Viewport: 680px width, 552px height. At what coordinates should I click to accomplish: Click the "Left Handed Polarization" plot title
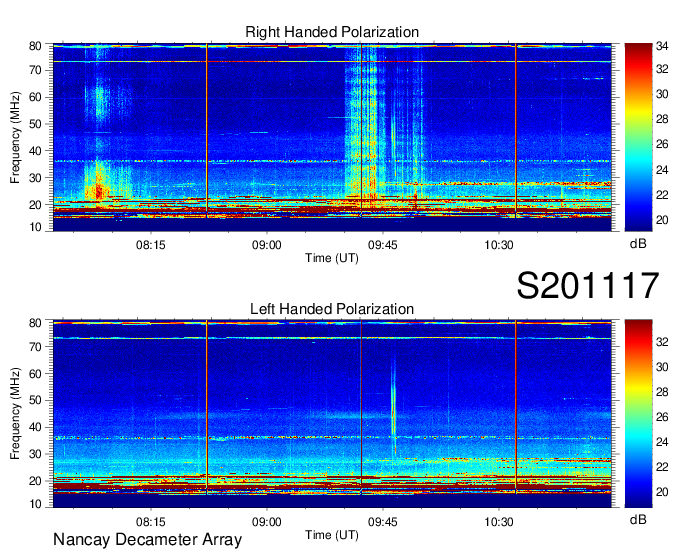tap(332, 309)
